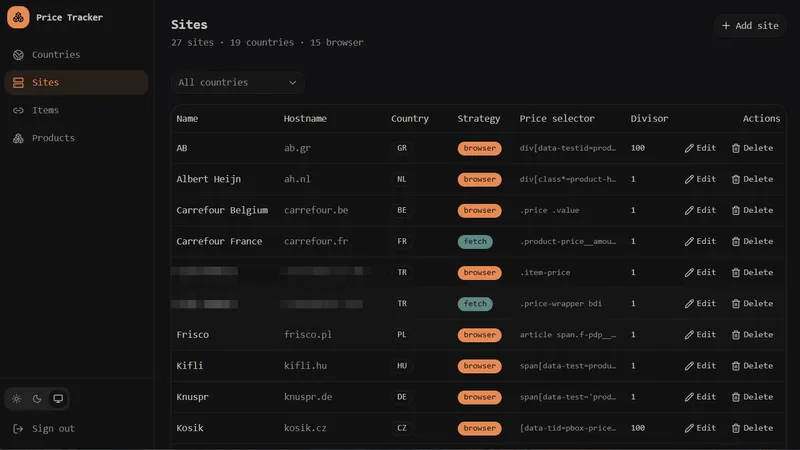Screen dimensions: 800x450
Task: Click the Albert Heijn name cell
Action: [209, 179]
